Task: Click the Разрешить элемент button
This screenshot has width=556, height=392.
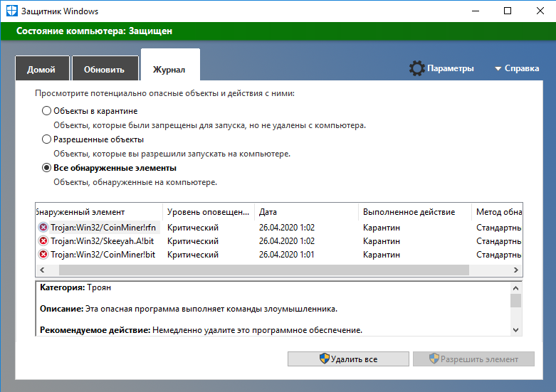Action: pos(473,359)
